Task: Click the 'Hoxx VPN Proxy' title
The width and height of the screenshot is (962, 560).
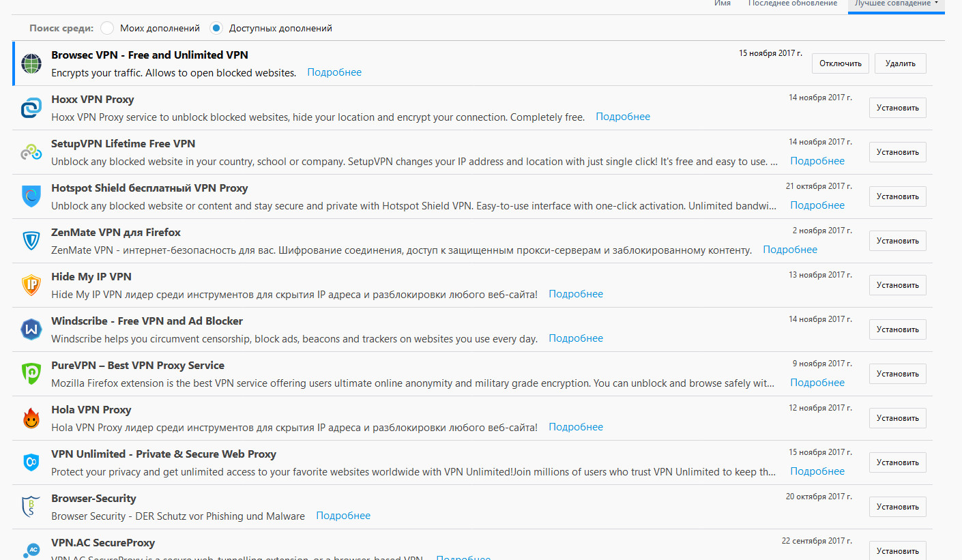Action: [93, 99]
